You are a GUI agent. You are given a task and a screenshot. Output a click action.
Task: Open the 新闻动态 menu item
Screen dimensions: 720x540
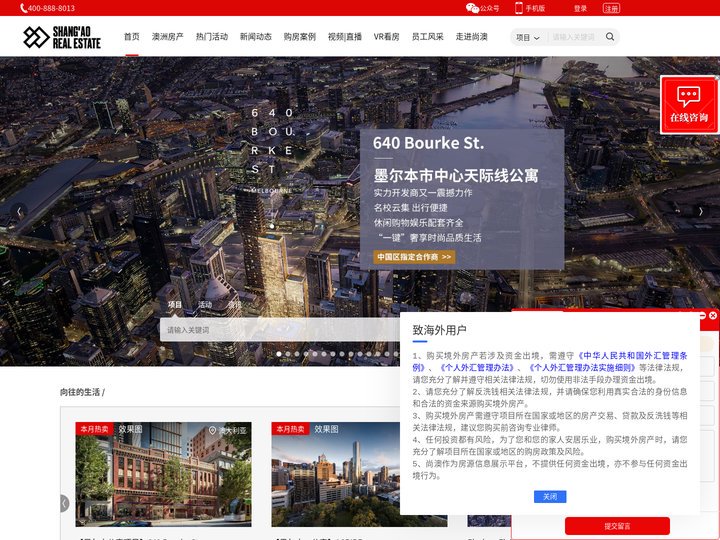[x=256, y=37]
